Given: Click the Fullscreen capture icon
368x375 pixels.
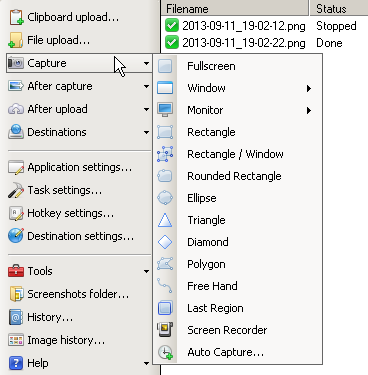Looking at the screenshot, I should coord(165,66).
